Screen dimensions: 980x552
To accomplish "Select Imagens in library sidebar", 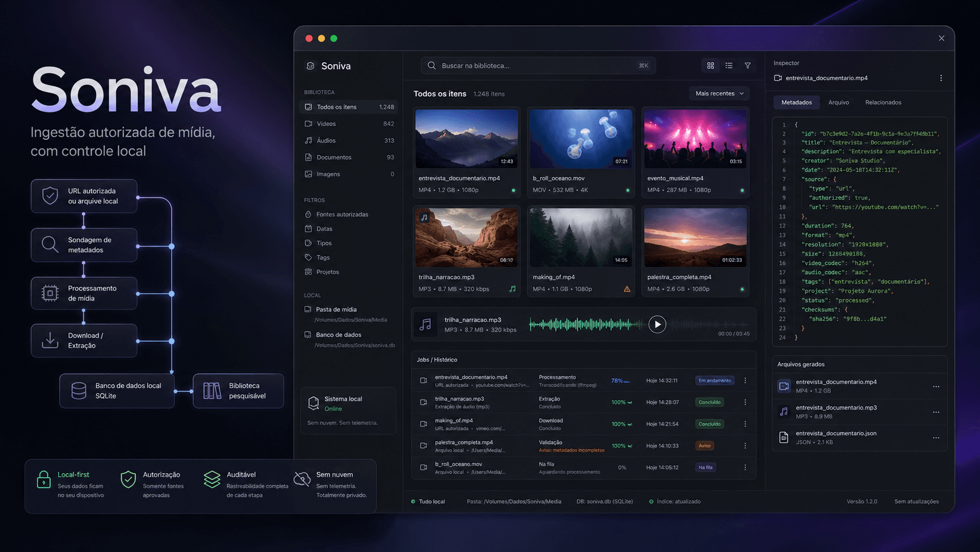I will (349, 174).
